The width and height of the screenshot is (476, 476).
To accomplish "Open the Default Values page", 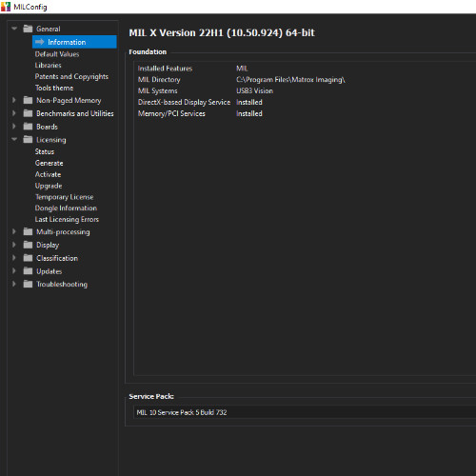I will [57, 54].
